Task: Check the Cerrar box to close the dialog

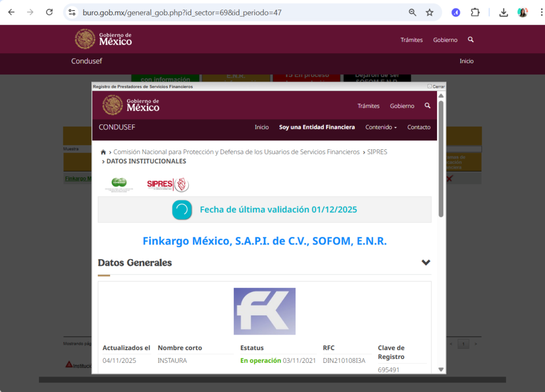Action: (430, 86)
